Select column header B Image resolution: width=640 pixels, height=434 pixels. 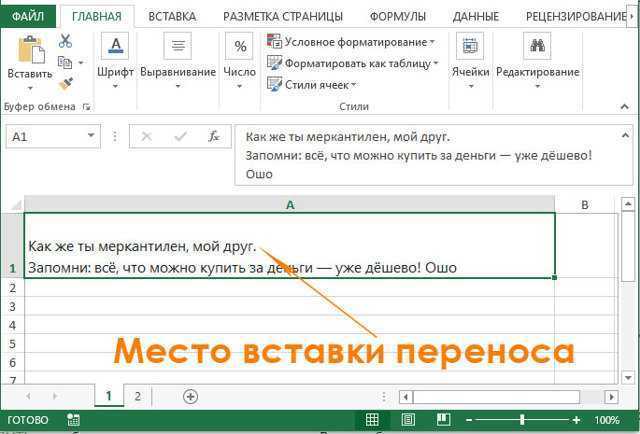585,205
